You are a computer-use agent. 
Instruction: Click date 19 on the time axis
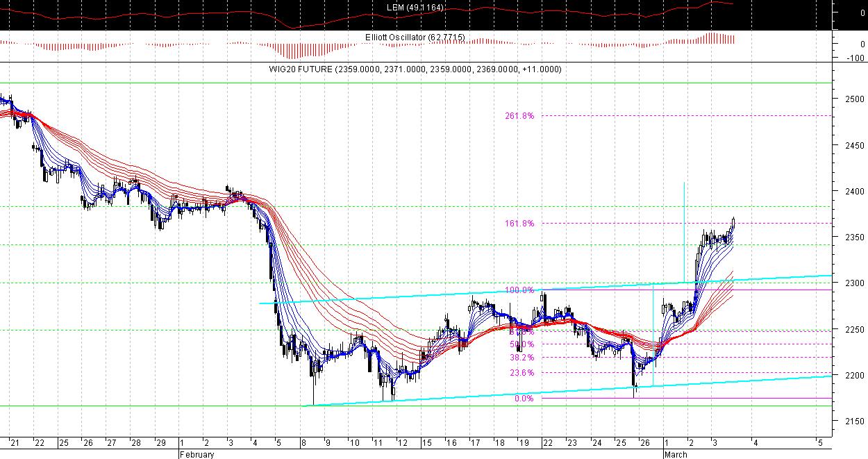tap(524, 443)
